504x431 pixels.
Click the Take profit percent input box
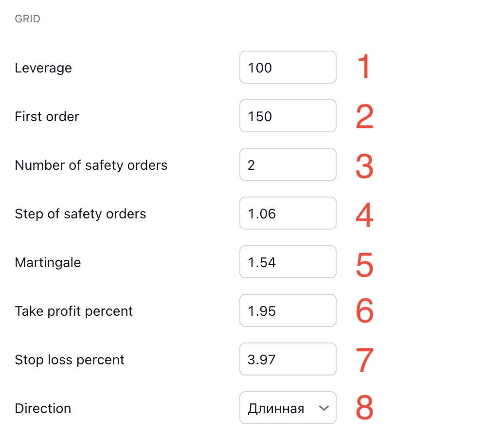point(288,310)
